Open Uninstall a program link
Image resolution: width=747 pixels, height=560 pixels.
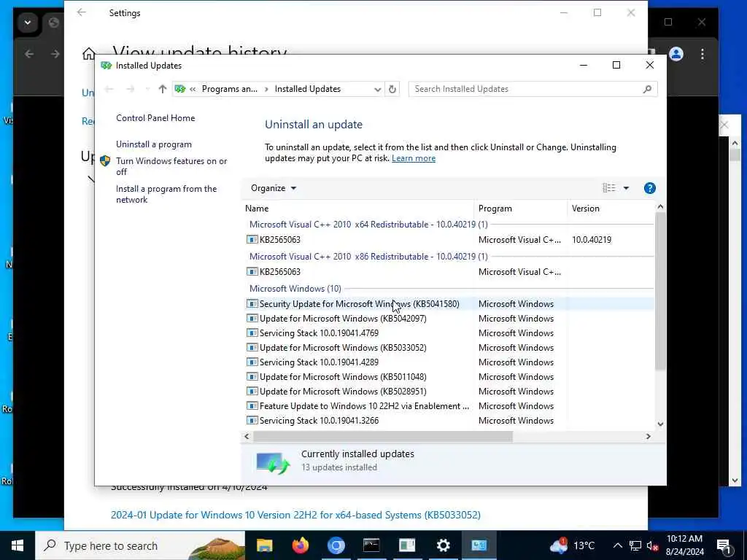point(154,144)
